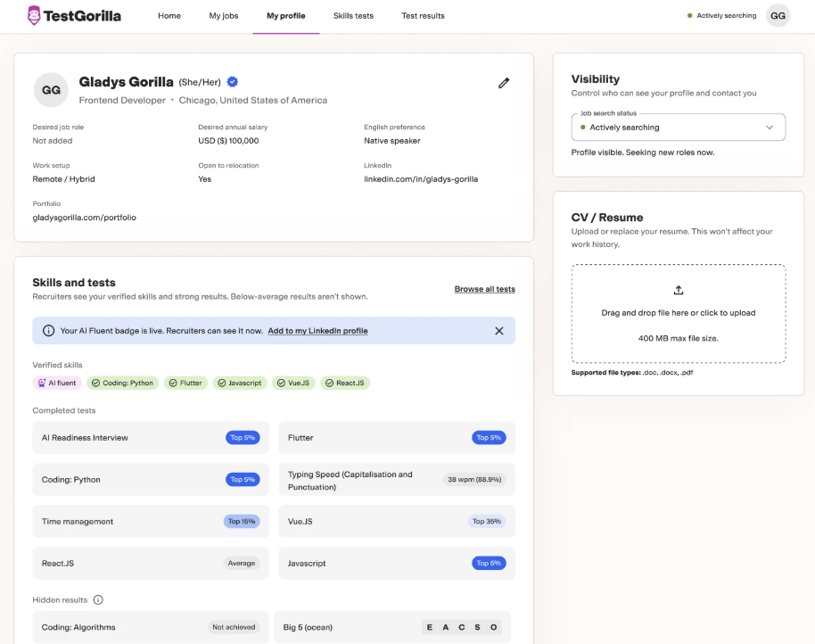
Task: Open the Javascript completed test card
Action: pyautogui.click(x=397, y=563)
